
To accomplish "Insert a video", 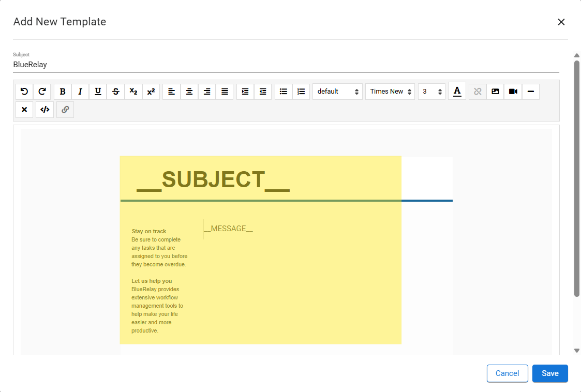I will coord(513,92).
